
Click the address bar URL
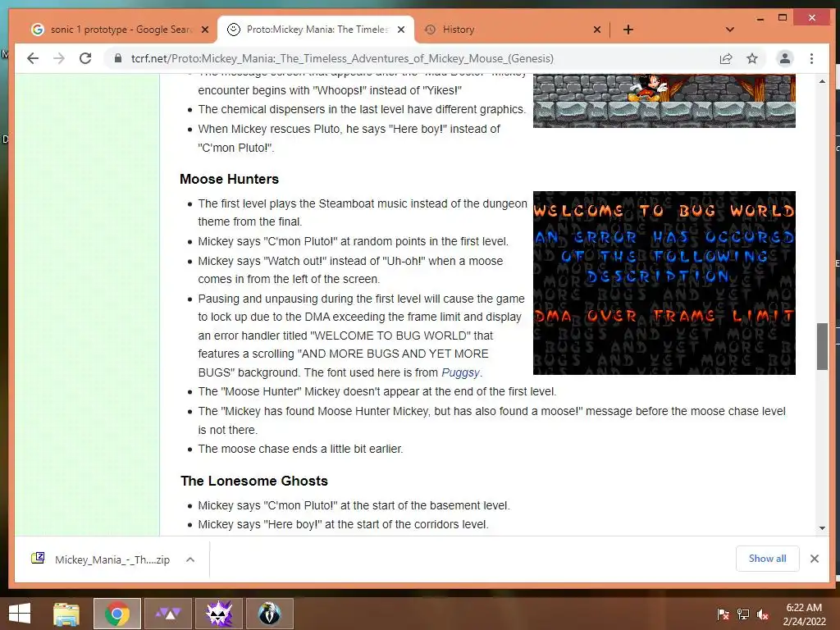[342, 58]
